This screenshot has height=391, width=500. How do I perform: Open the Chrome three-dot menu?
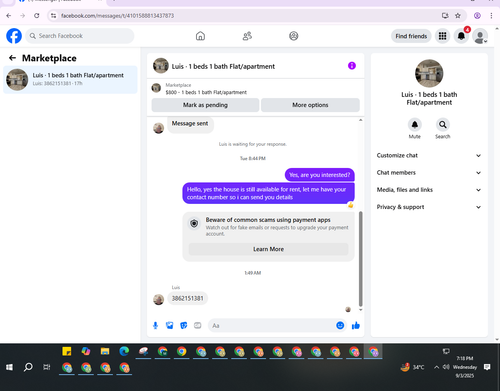pyautogui.click(x=491, y=16)
